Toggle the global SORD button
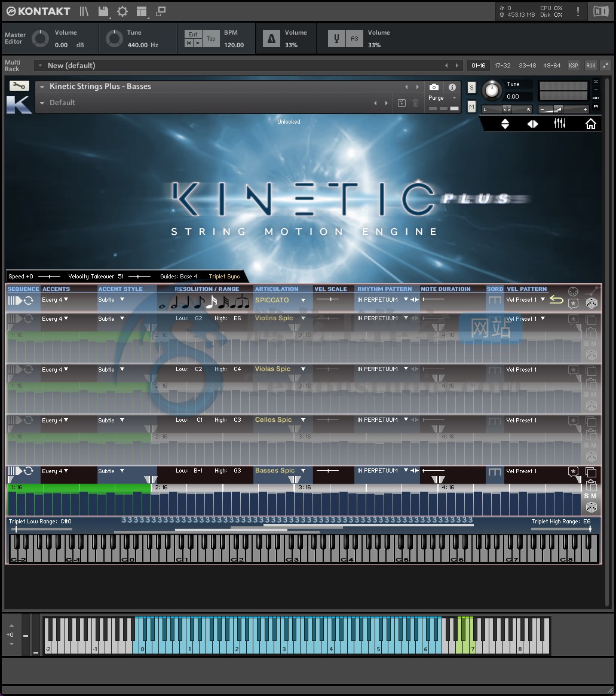The image size is (616, 696). point(494,301)
